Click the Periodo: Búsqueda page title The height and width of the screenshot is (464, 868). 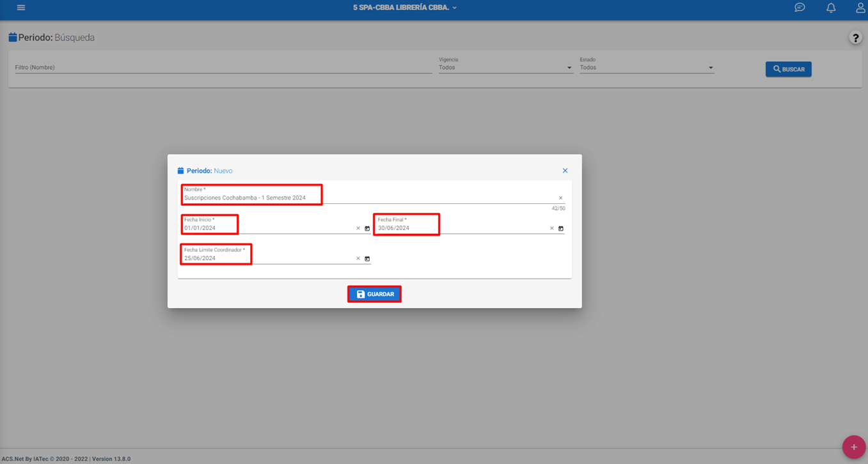[x=56, y=38]
